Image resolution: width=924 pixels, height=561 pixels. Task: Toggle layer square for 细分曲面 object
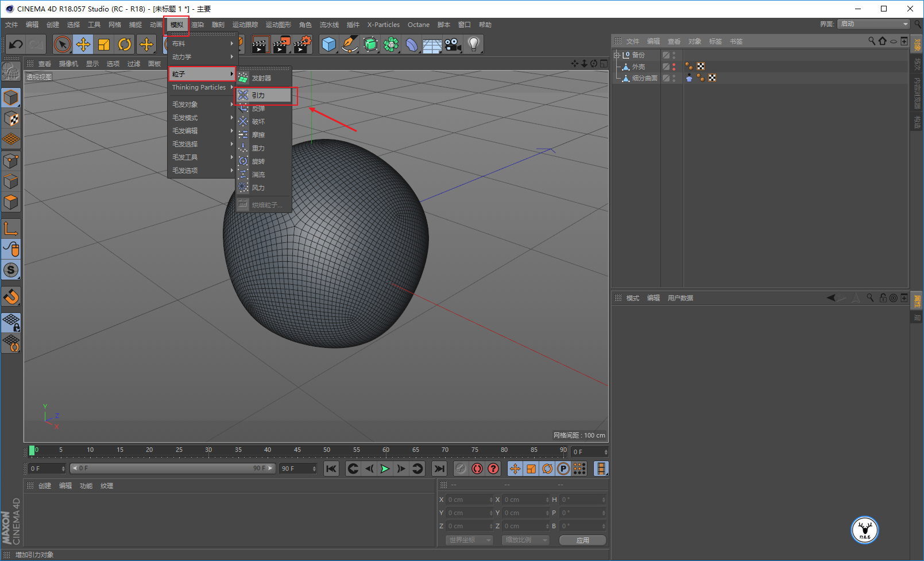coord(666,78)
